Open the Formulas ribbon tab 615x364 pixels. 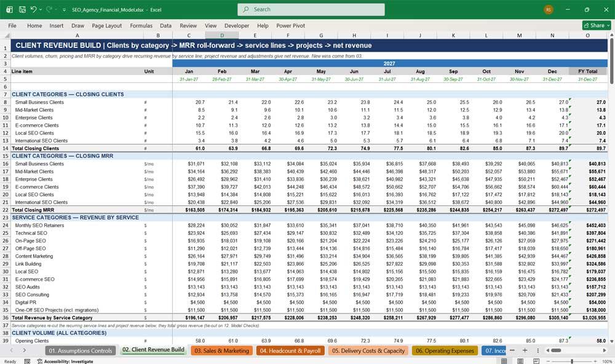point(141,25)
